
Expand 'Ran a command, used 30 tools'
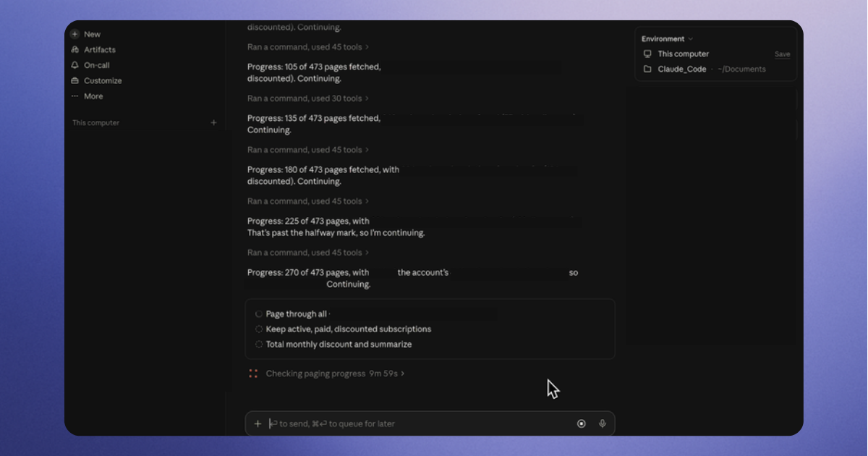coord(308,98)
